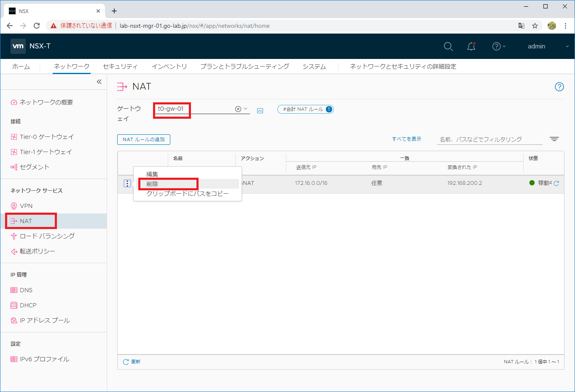Select NAT in the sidebar
Screen dimensions: 575x392
click(x=53, y=221)
